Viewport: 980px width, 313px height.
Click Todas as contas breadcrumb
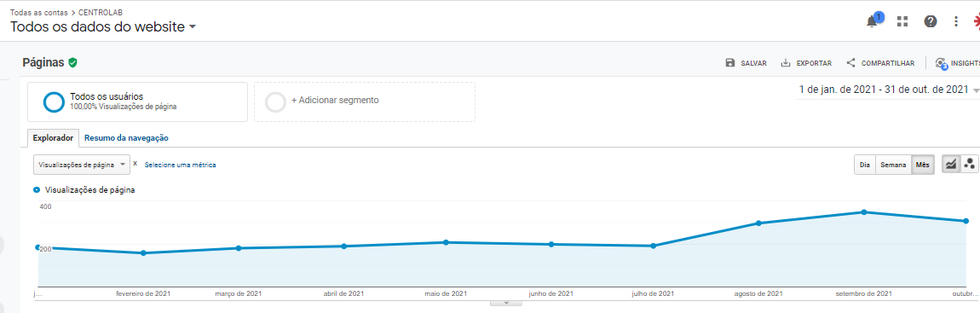(x=38, y=13)
